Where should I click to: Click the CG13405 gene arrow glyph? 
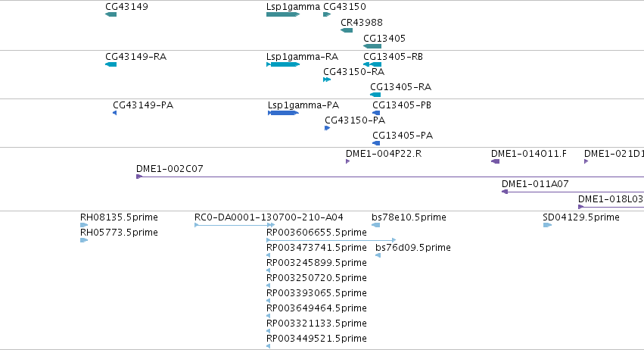(372, 46)
